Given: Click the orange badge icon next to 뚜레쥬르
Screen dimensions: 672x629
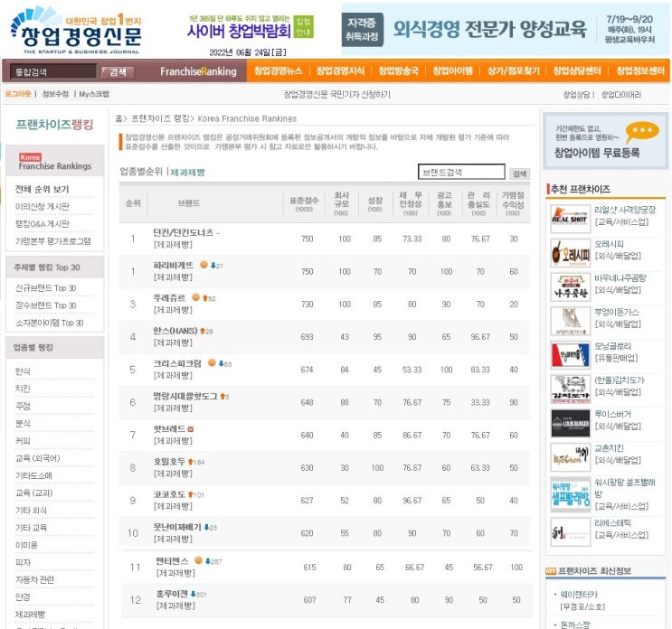Looking at the screenshot, I should pos(195,297).
